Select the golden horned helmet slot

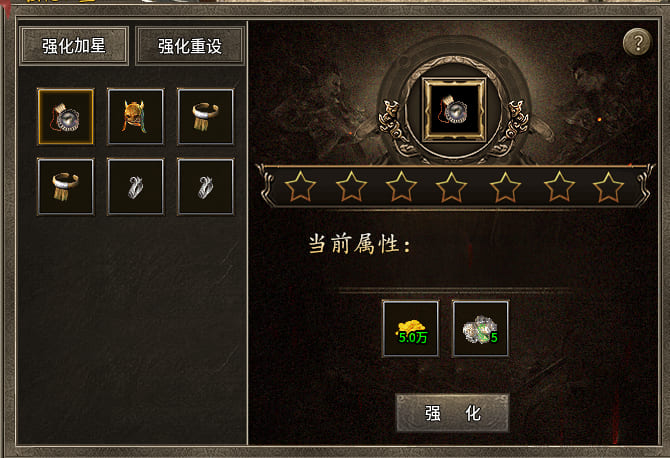pos(135,117)
